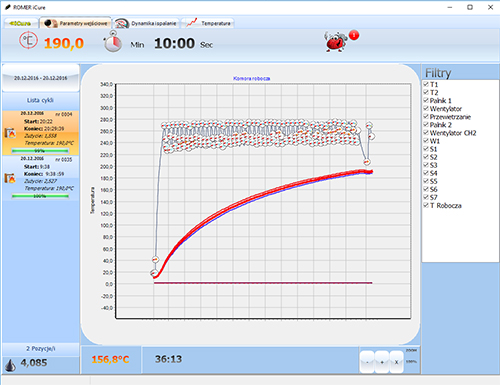Reset chart zoom with the X button

[396, 362]
